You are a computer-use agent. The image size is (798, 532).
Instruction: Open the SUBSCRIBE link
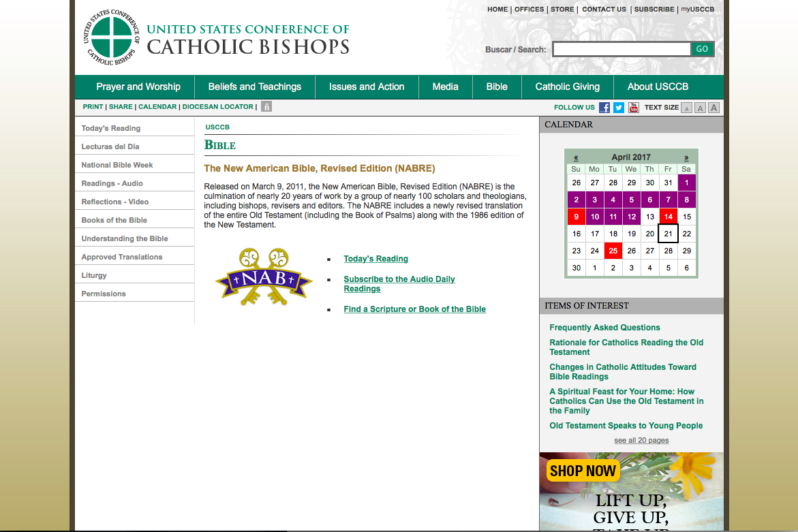[654, 9]
